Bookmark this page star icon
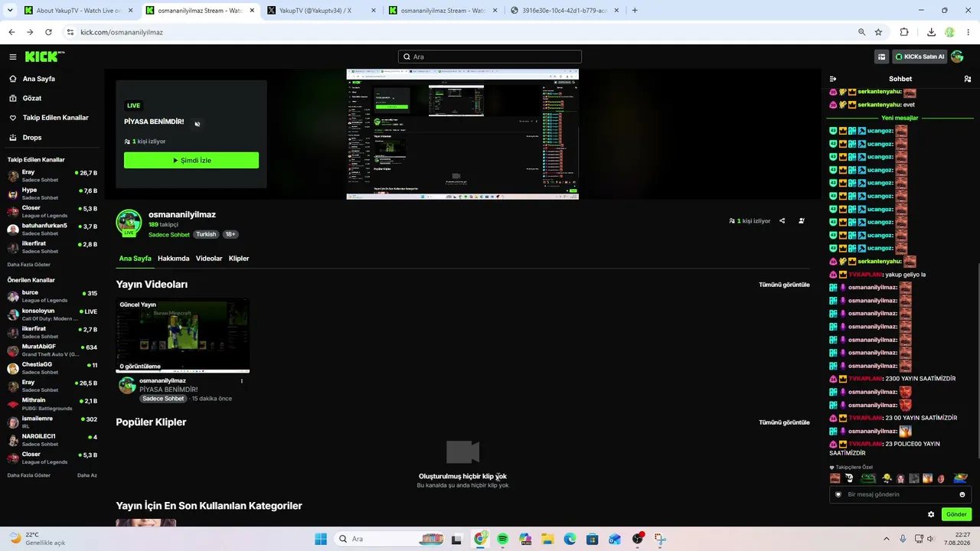Viewport: 980px width, 551px height. coord(878,32)
